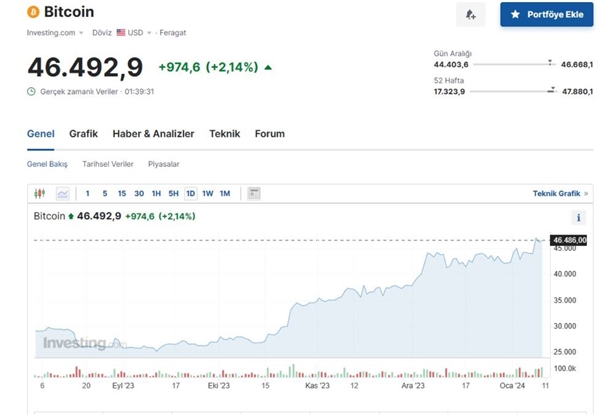Select the 1H chart interval
Screen dimensions: 600x415
156,194
